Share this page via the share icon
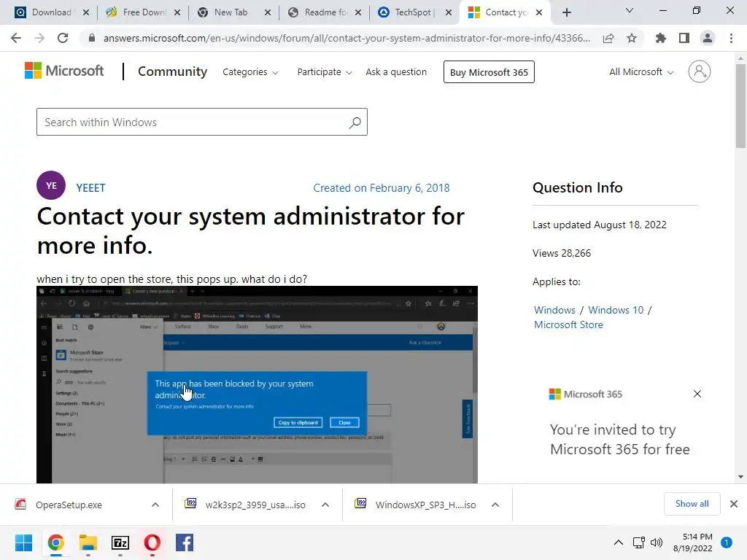 click(x=608, y=38)
